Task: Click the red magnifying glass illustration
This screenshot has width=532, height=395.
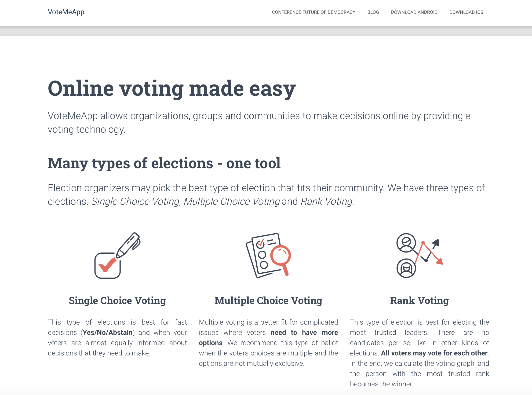Action: (x=281, y=259)
